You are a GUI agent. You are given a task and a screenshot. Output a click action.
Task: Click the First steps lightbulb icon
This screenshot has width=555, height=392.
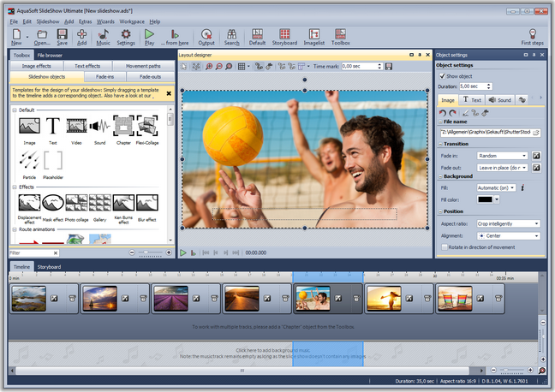coord(532,35)
